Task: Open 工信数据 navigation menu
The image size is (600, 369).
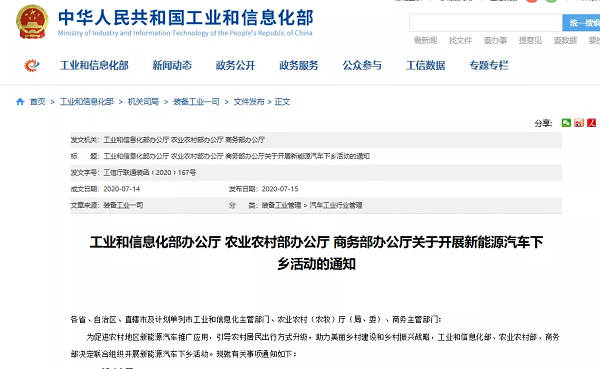Action: click(426, 65)
